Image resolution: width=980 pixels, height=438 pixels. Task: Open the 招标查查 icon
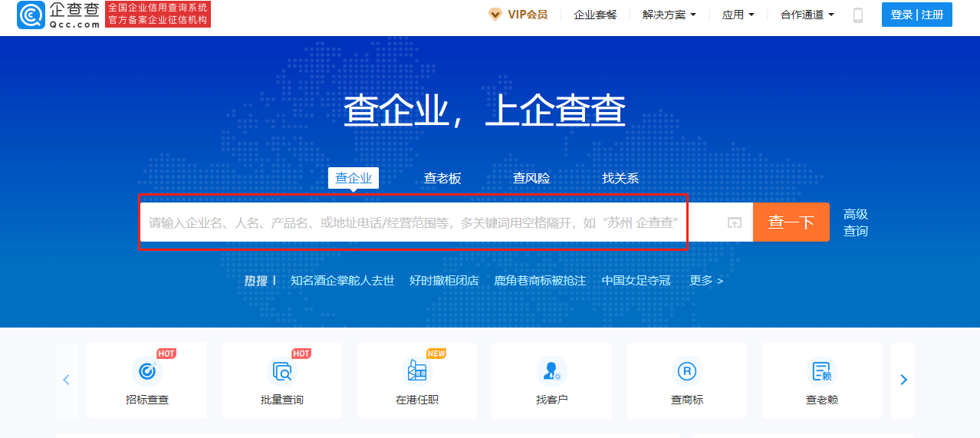coord(146,370)
